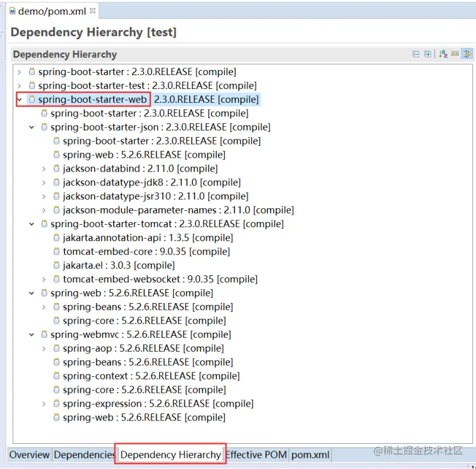Screen dimensions: 476x469
Task: Toggle the Show GroupId toolbar icon
Action: point(455,54)
